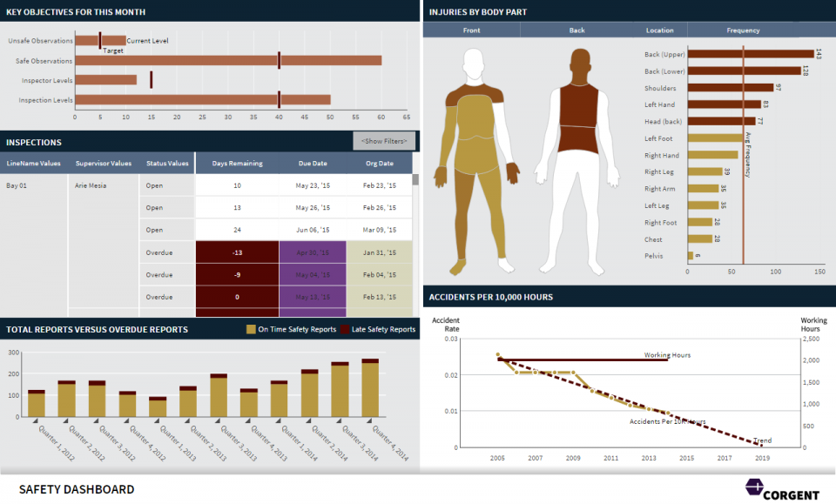Click the Show Filters button

coord(384,141)
